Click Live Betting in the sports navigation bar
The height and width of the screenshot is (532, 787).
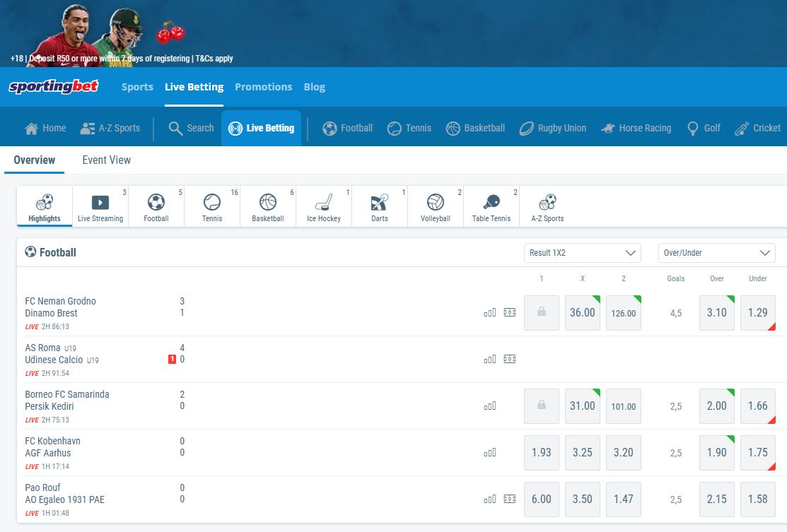[261, 129]
